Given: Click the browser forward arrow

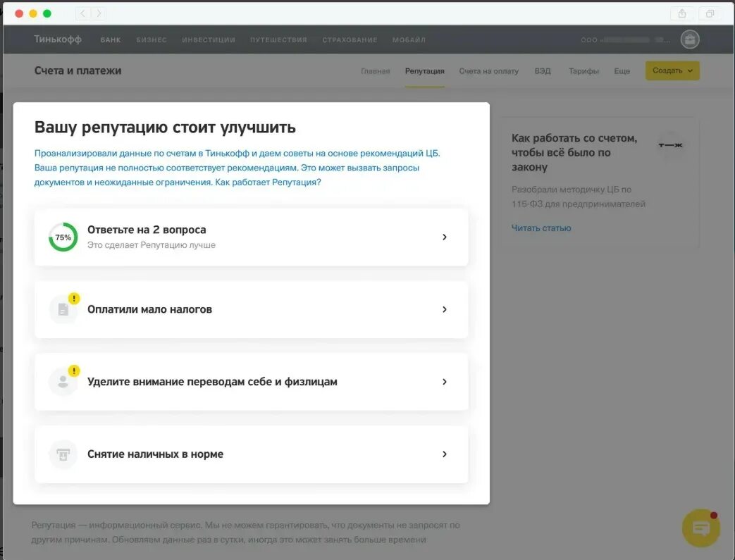Looking at the screenshot, I should click(99, 13).
